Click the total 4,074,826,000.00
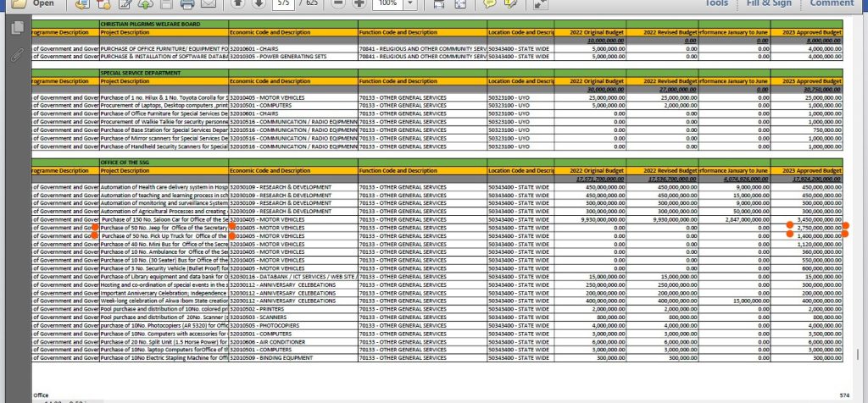 click(x=744, y=179)
